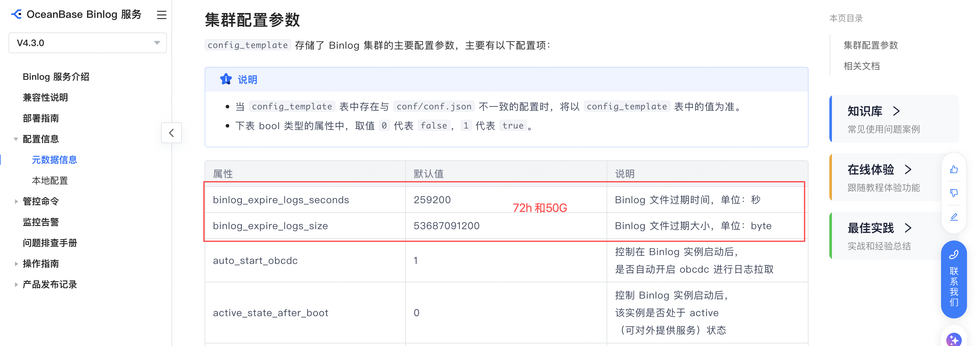Click the OceanBase logo icon
The height and width of the screenshot is (346, 980).
coord(16,15)
